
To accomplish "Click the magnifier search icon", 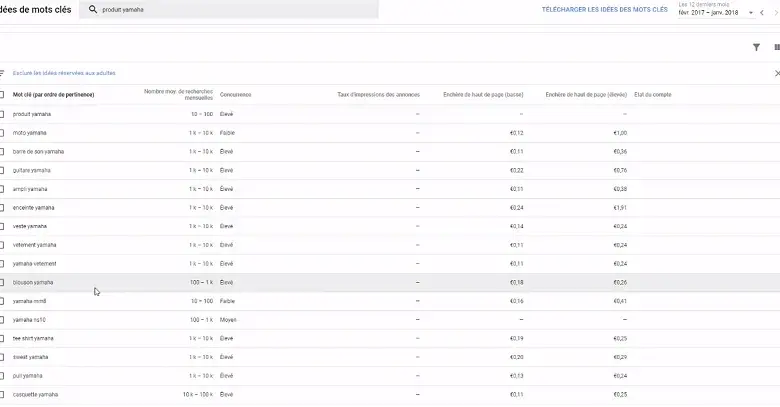I will [93, 9].
